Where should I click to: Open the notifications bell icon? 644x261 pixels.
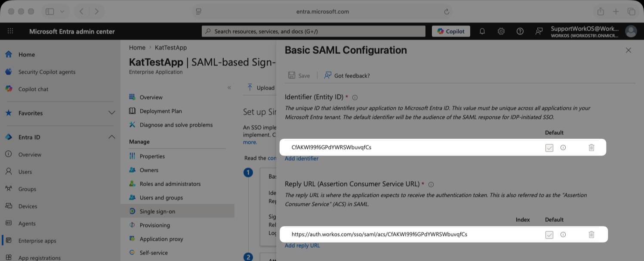click(482, 31)
